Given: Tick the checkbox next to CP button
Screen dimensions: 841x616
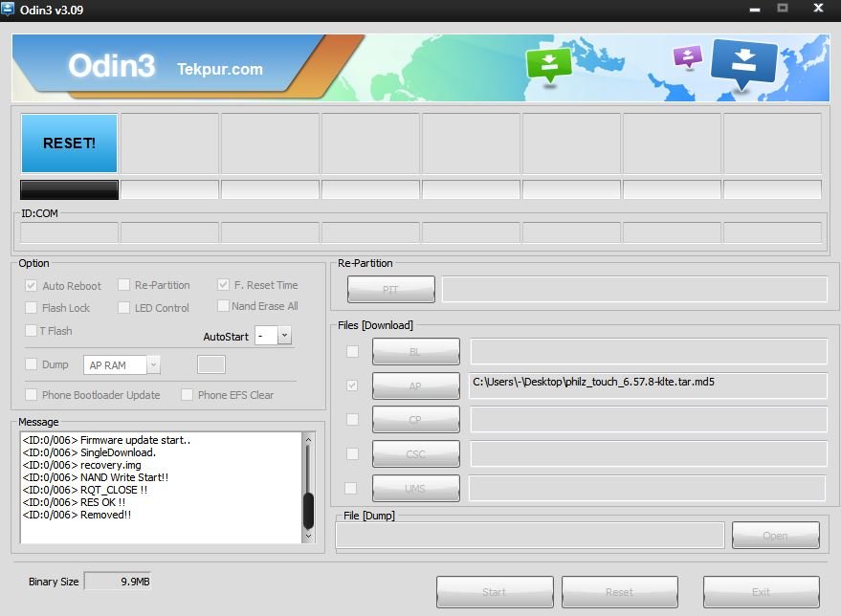Looking at the screenshot, I should [352, 419].
